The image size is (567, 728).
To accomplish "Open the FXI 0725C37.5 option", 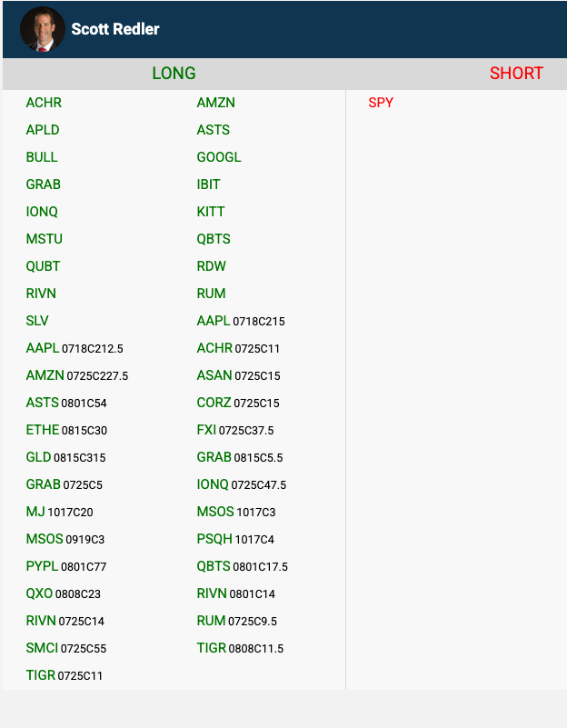I will pos(235,430).
